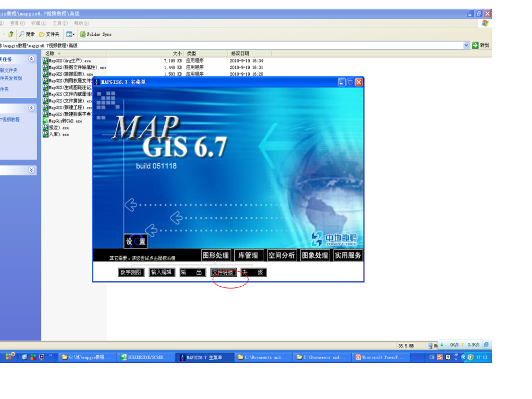Switch to MAPGIS6.7 主菜单 taskbar item

pyautogui.click(x=205, y=357)
